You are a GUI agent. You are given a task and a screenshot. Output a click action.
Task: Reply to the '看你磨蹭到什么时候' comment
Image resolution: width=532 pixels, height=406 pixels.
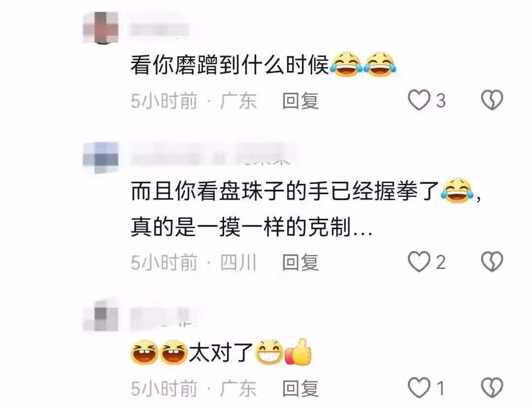pos(300,101)
